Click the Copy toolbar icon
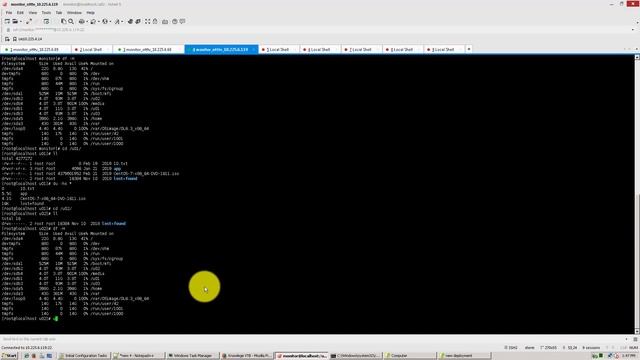This screenshot has height=360, width=640. point(63,21)
